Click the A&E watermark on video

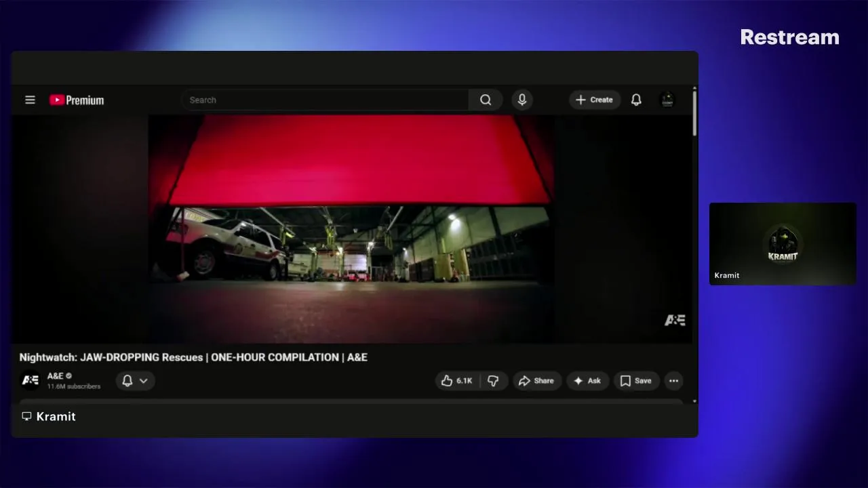pos(675,320)
